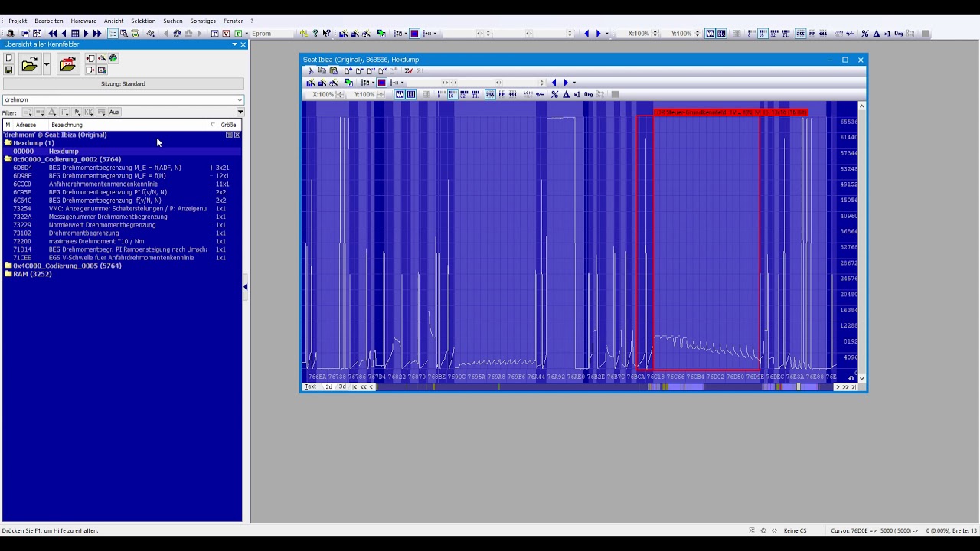Expand the 0x4C000_Codierung_0005 folder

pos(8,266)
